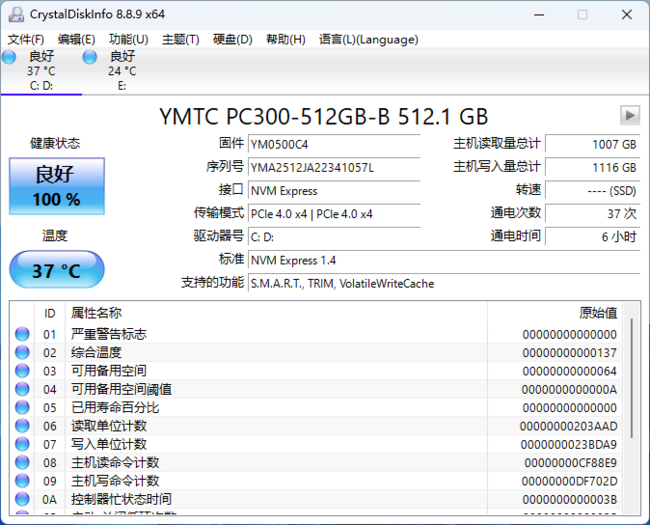
Task: Click the attribute list vertical scrollbar
Action: pos(632,400)
